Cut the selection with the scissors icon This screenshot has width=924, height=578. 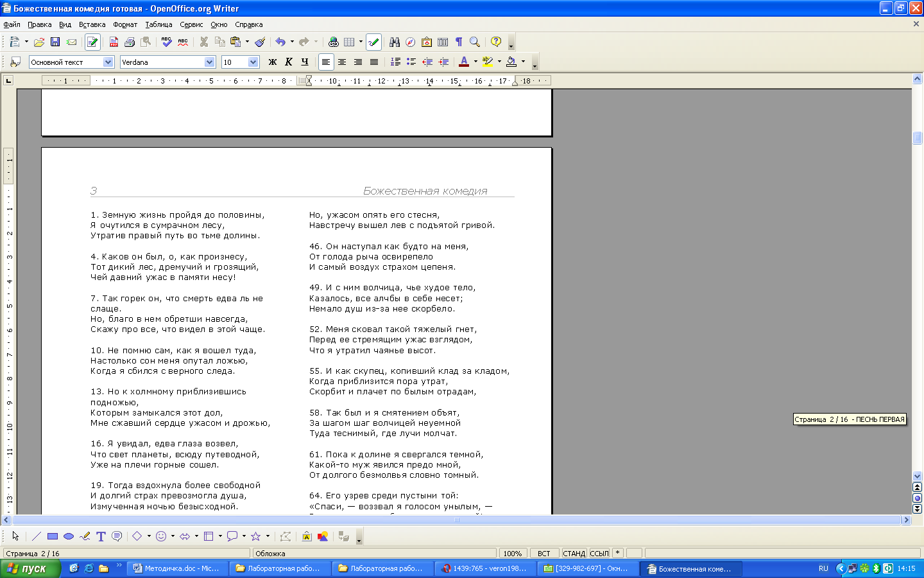[204, 42]
